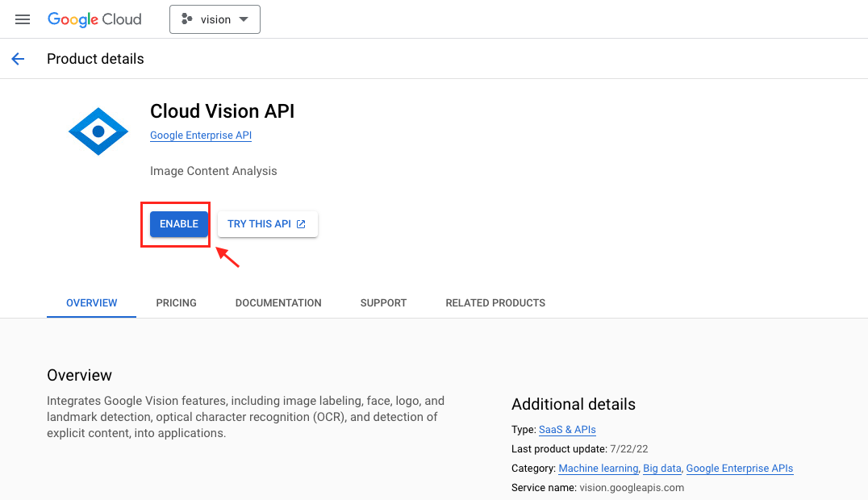
Task: Click the Additional details heading
Action: [574, 404]
